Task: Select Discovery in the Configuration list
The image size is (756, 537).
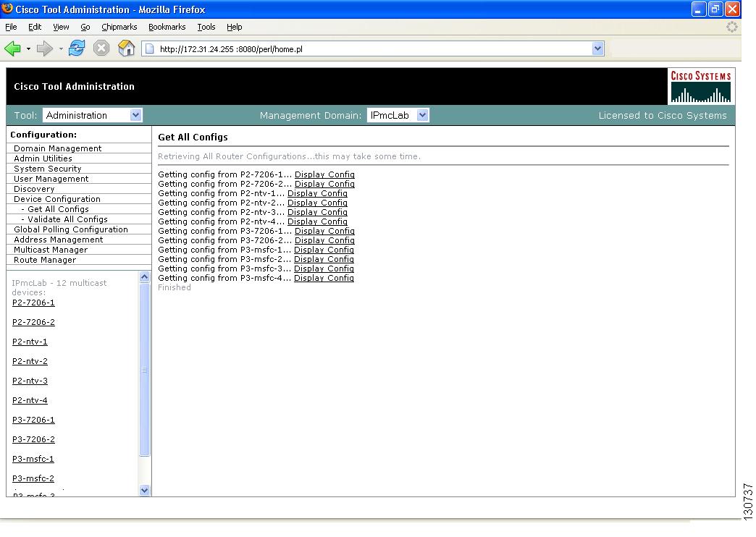Action: (34, 189)
